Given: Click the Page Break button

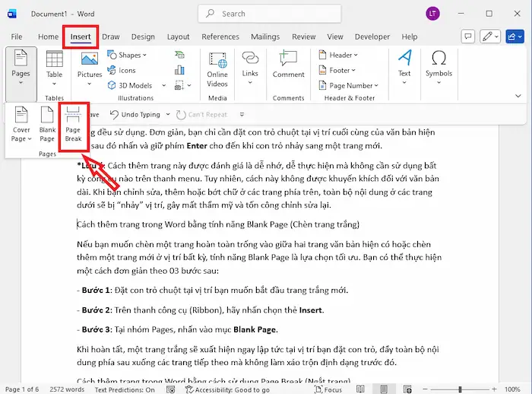Looking at the screenshot, I should coord(73,126).
